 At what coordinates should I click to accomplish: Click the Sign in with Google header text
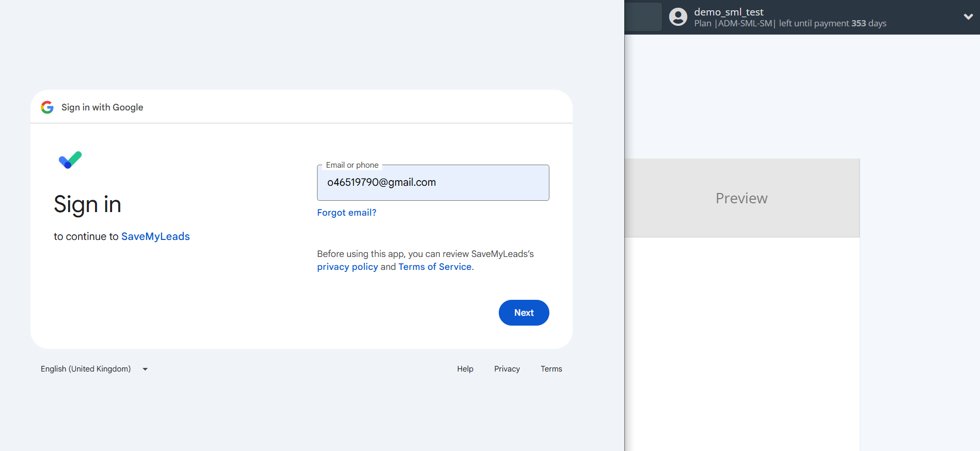tap(102, 107)
